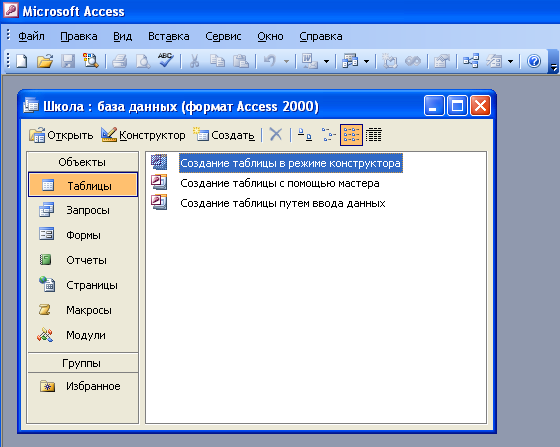
Task: Expand the Analyze dropdown arrow
Action: click(366, 61)
